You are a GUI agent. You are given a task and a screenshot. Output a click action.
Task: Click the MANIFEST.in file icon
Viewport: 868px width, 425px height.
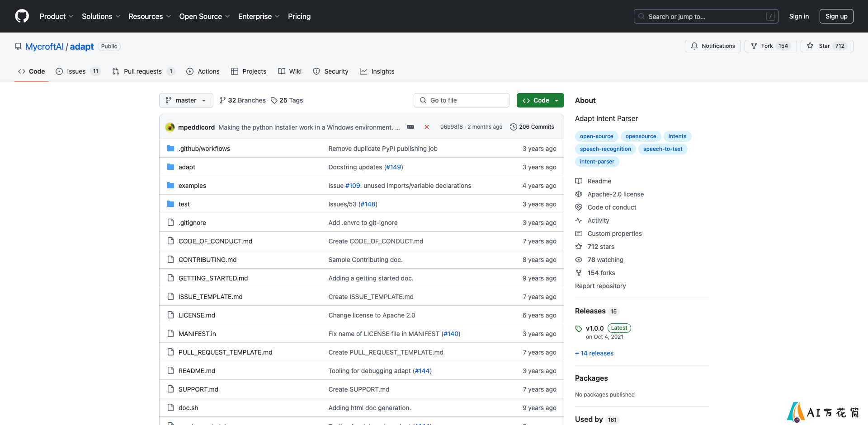[x=170, y=334]
